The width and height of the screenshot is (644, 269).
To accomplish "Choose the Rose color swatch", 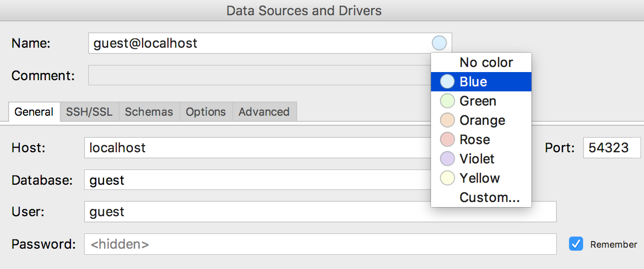I will pyautogui.click(x=447, y=140).
